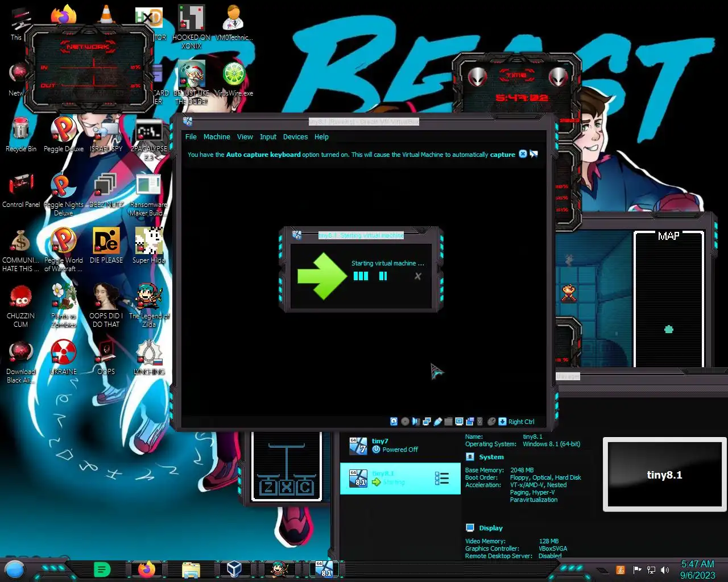Click the volume icon in system tray

point(665,569)
